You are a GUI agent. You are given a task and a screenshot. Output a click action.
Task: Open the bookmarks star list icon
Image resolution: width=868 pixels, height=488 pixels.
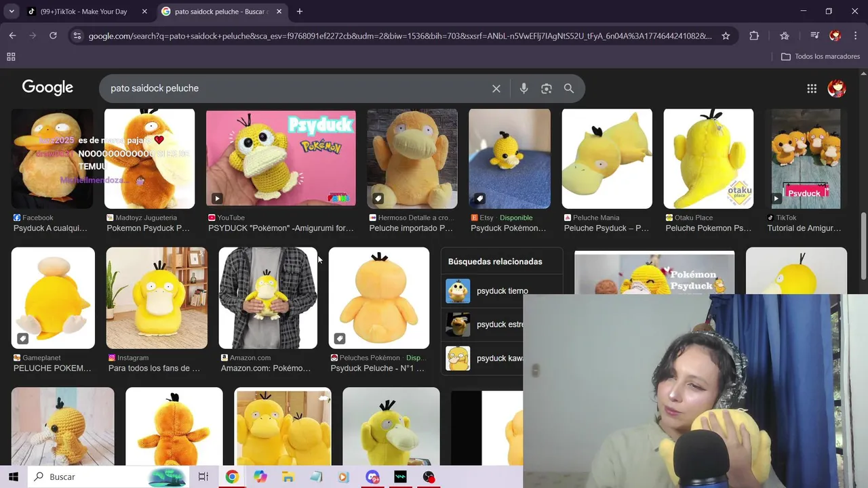click(785, 35)
